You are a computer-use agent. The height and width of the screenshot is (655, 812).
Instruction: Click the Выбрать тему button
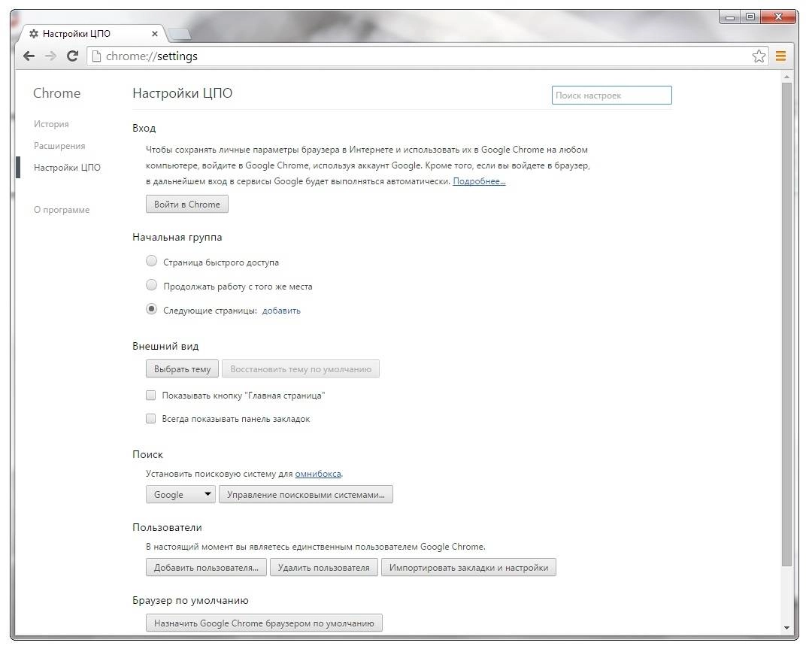182,369
